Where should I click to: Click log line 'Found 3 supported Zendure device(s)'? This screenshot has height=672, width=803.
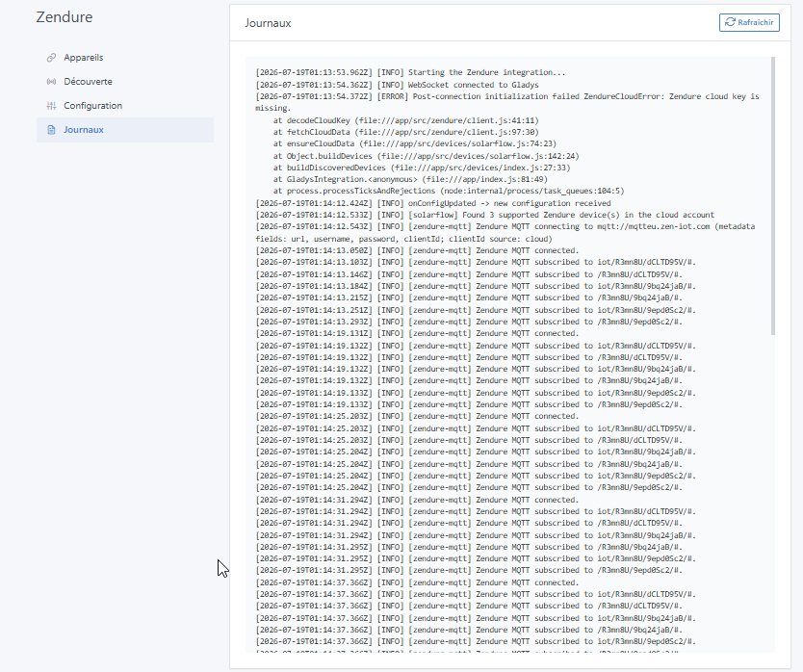(x=484, y=215)
